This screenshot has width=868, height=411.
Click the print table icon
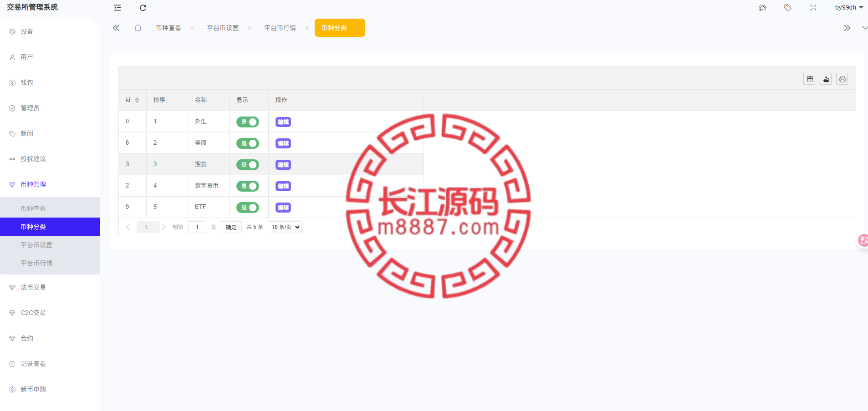(842, 79)
